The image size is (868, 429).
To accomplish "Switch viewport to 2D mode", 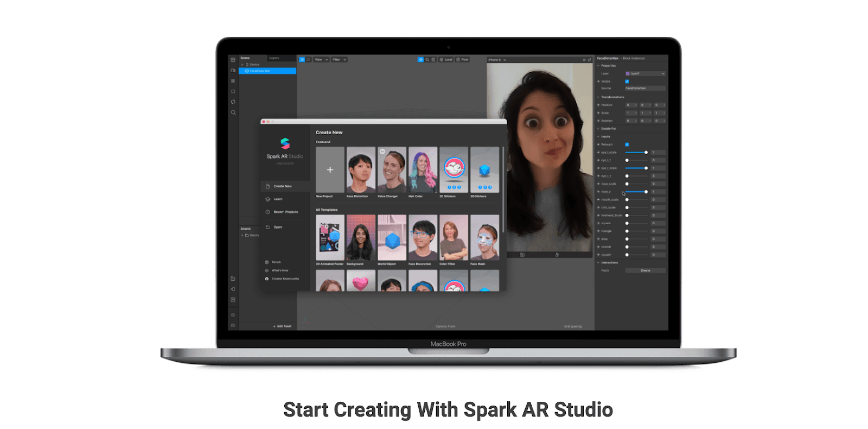I will click(308, 60).
